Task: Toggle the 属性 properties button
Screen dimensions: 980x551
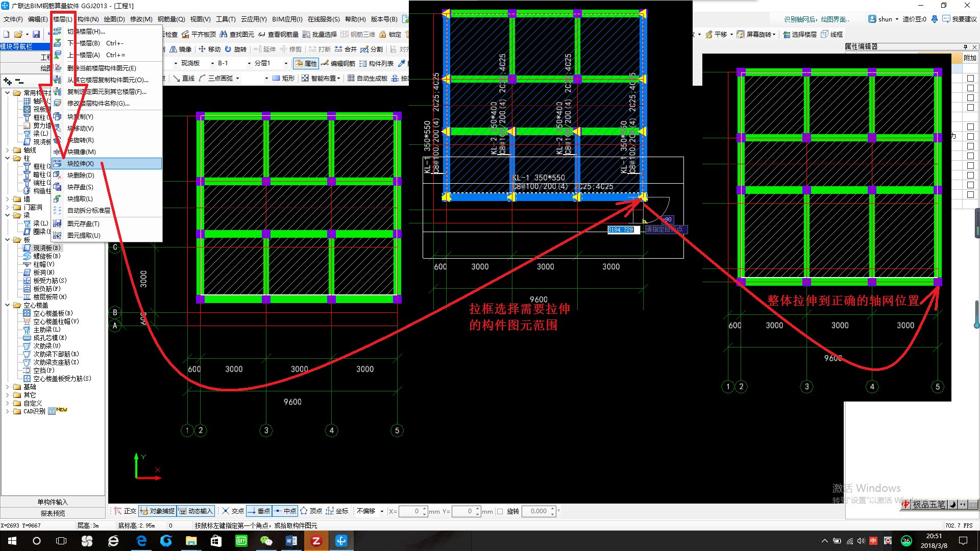Action: [x=306, y=63]
